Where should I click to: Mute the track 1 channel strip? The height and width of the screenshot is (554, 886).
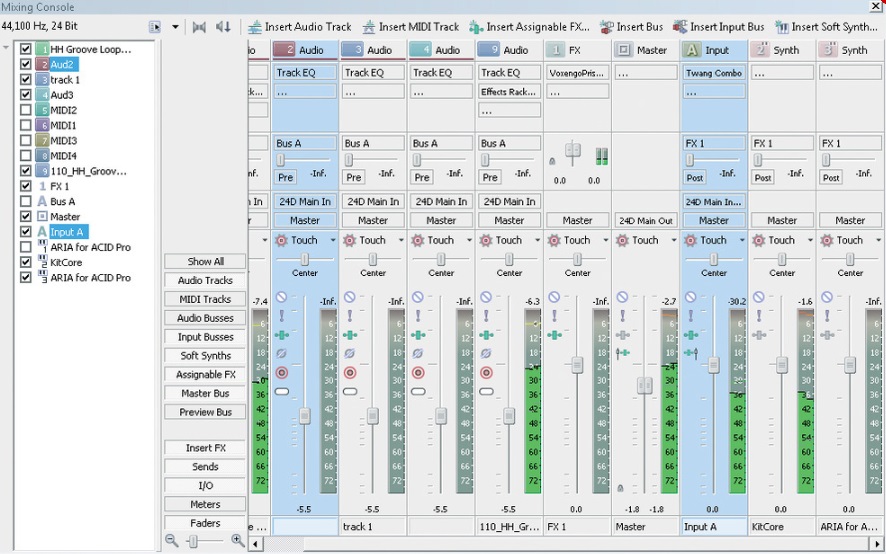point(349,298)
